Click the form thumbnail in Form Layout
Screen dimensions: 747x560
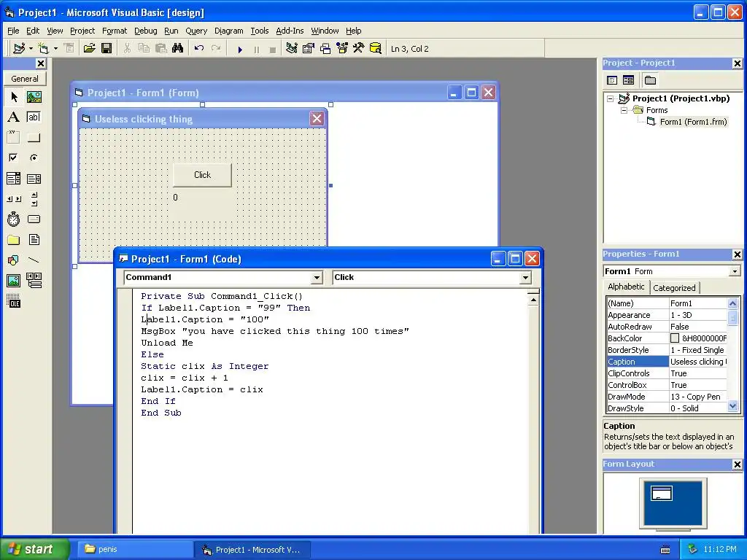click(662, 494)
